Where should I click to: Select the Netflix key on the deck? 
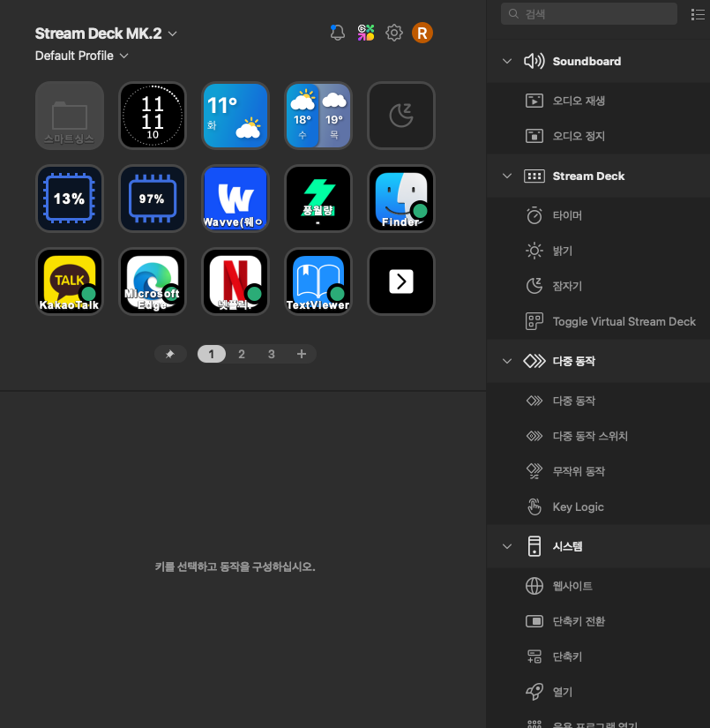tap(235, 281)
